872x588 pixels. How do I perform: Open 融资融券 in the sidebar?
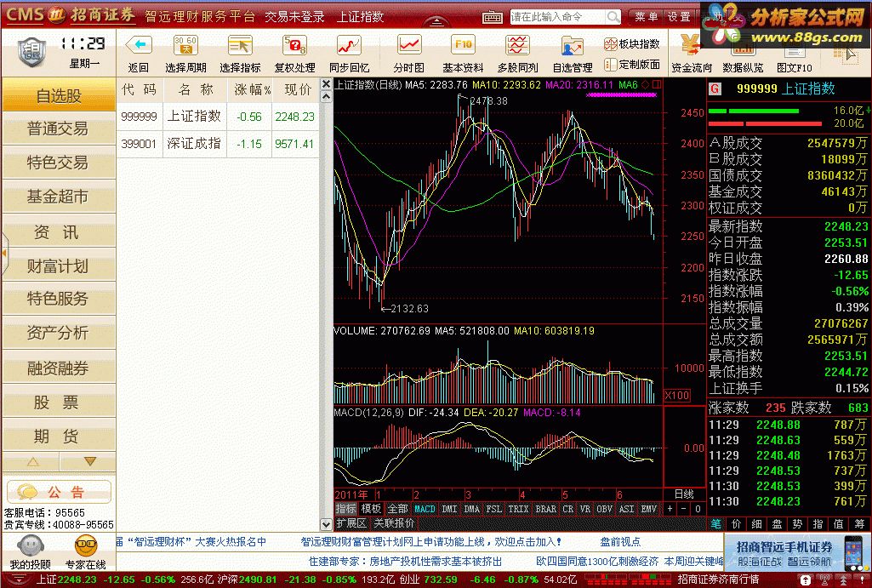click(59, 368)
